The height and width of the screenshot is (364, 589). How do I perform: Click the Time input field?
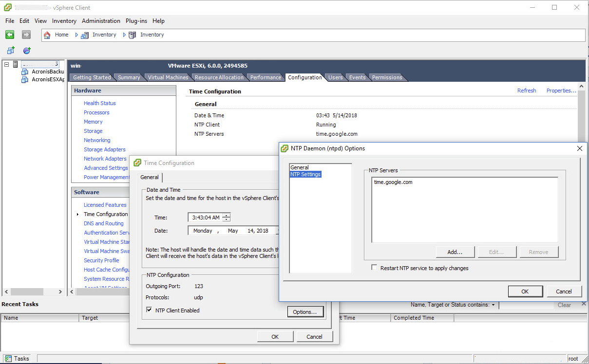206,218
